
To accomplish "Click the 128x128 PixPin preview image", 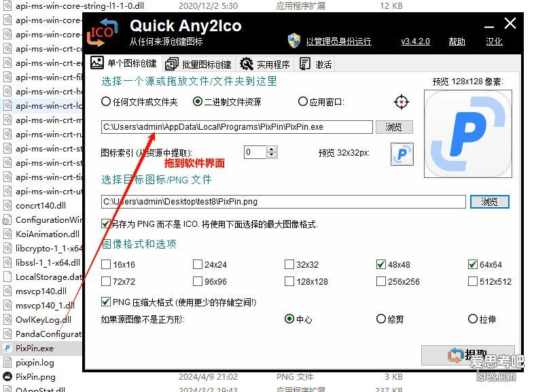I will click(468, 134).
